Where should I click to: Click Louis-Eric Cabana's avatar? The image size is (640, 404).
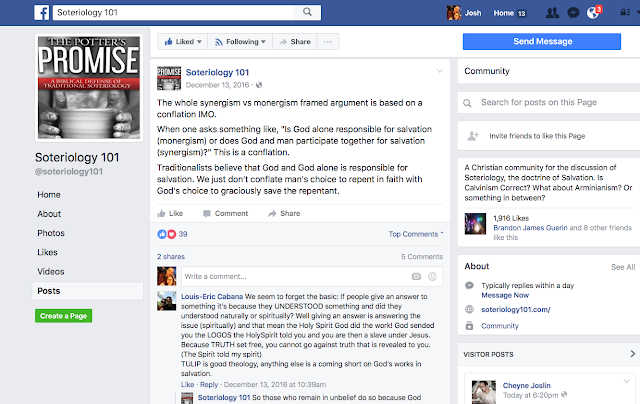click(x=167, y=301)
